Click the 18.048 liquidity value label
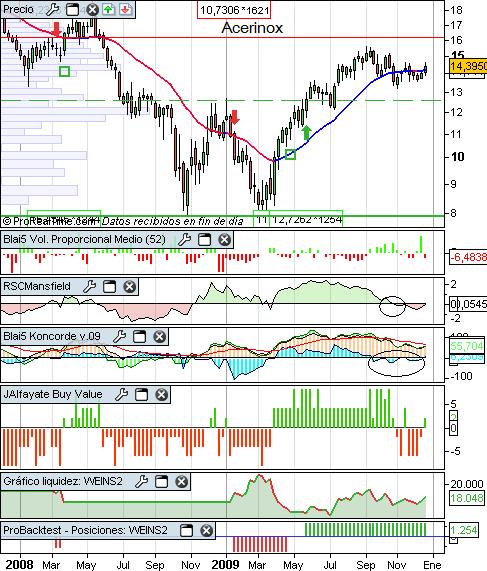 [467, 498]
